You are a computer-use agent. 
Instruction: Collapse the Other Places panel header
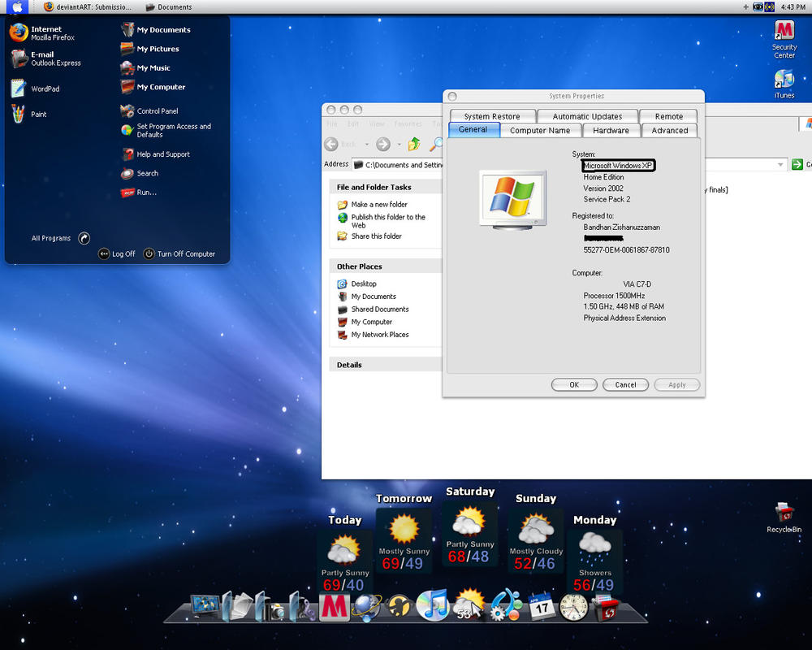(386, 266)
